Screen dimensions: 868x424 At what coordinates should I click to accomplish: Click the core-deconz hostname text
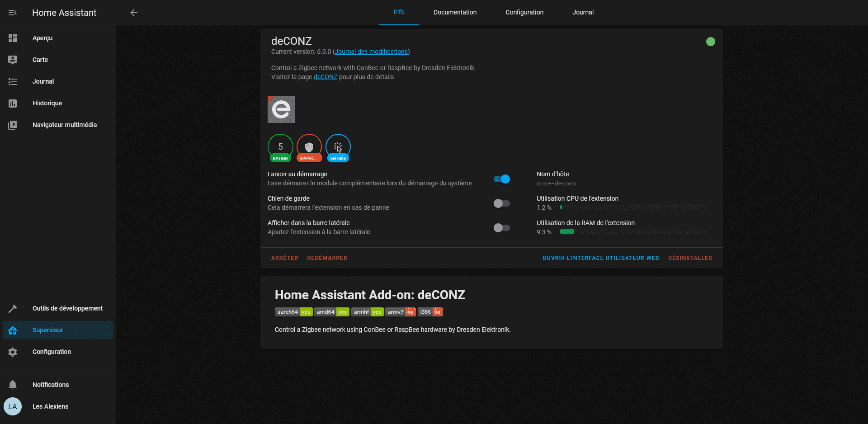click(557, 184)
